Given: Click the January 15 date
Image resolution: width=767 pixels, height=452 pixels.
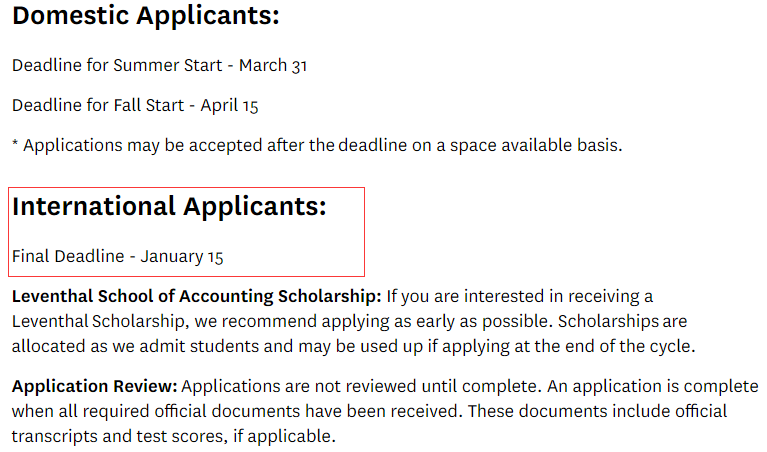Looking at the screenshot, I should (x=182, y=256).
